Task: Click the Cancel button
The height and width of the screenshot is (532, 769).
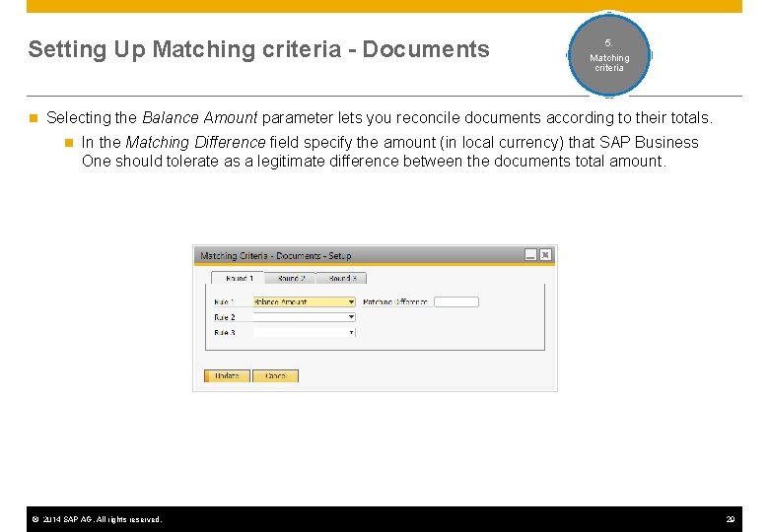Action: pos(275,375)
